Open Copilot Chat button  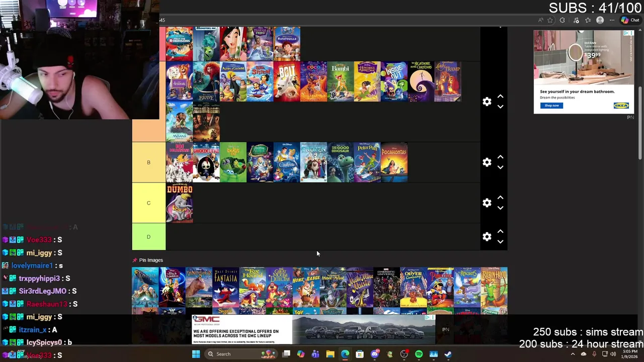(630, 20)
